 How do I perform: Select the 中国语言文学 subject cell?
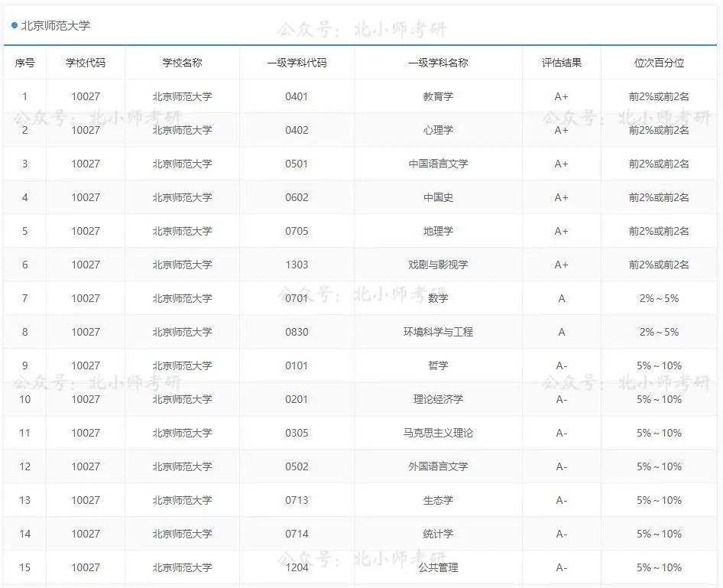click(x=438, y=164)
